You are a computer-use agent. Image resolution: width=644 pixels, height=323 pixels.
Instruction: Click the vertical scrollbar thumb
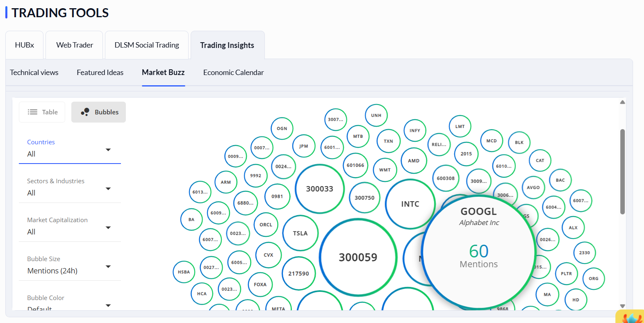click(x=622, y=172)
